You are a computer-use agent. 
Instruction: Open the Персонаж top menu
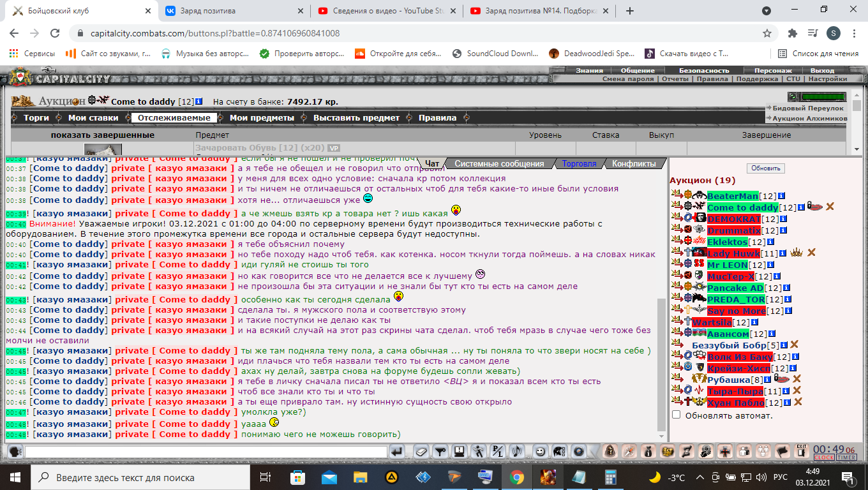(773, 71)
